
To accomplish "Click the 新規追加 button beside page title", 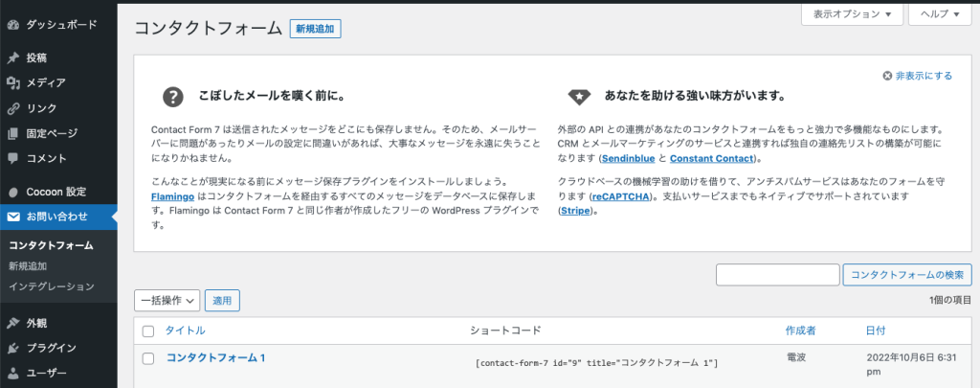I will coord(315,29).
